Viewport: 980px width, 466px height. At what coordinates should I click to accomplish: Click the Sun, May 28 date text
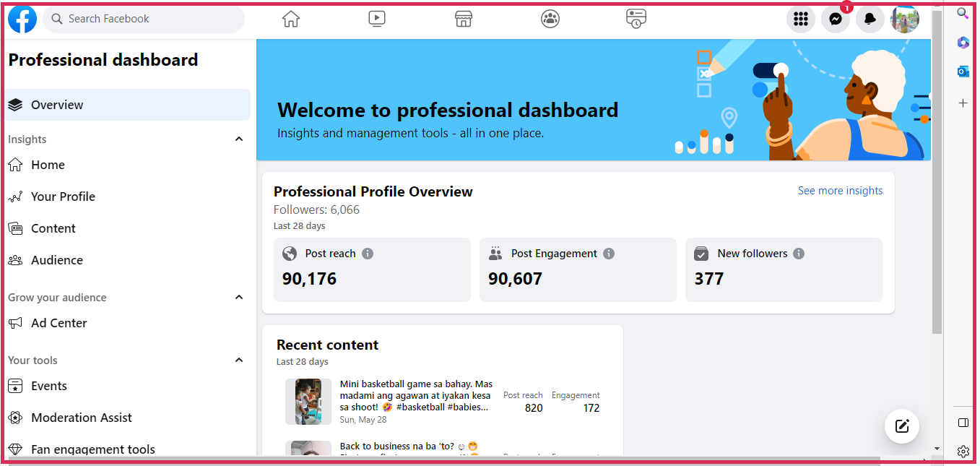363,420
